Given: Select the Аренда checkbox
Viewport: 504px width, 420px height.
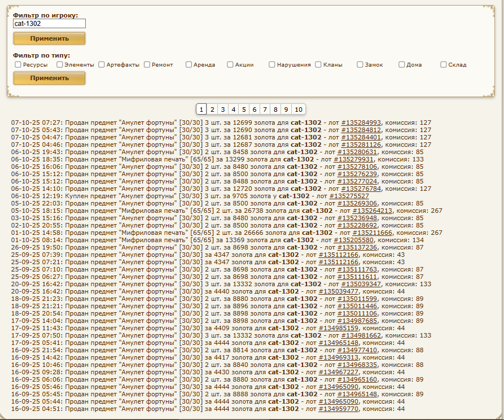Looking at the screenshot, I should (x=189, y=65).
